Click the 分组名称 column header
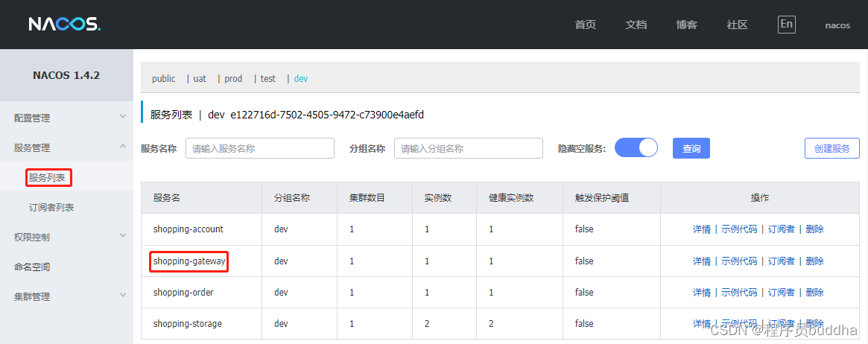This screenshot has height=344, width=868. click(x=292, y=197)
